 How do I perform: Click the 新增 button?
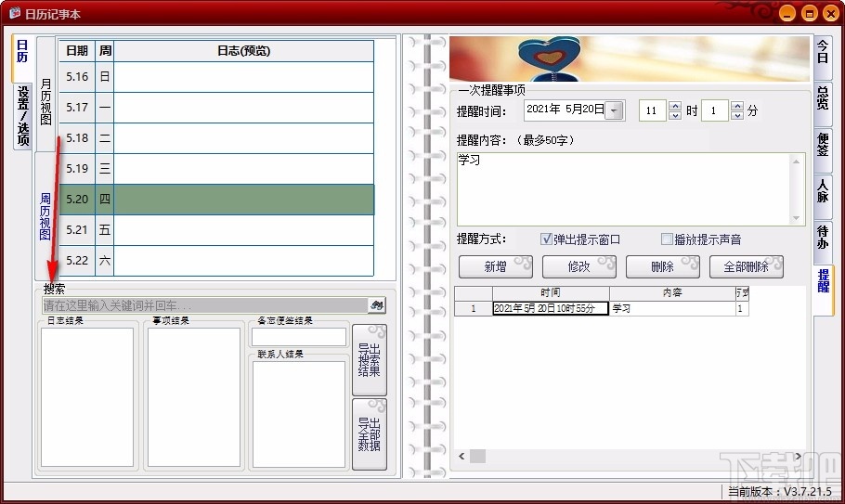click(x=495, y=266)
